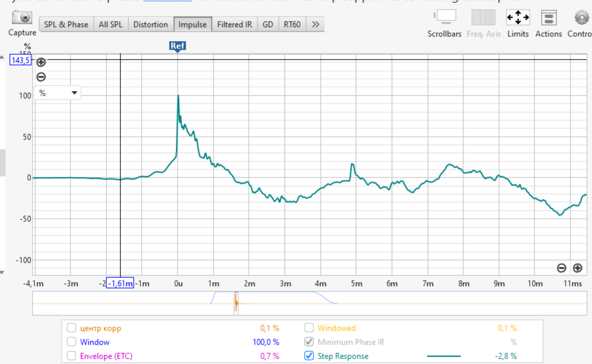Zoom out horizontal axis with bottom-right minus
Screen dimensions: 592x364
coord(561,268)
